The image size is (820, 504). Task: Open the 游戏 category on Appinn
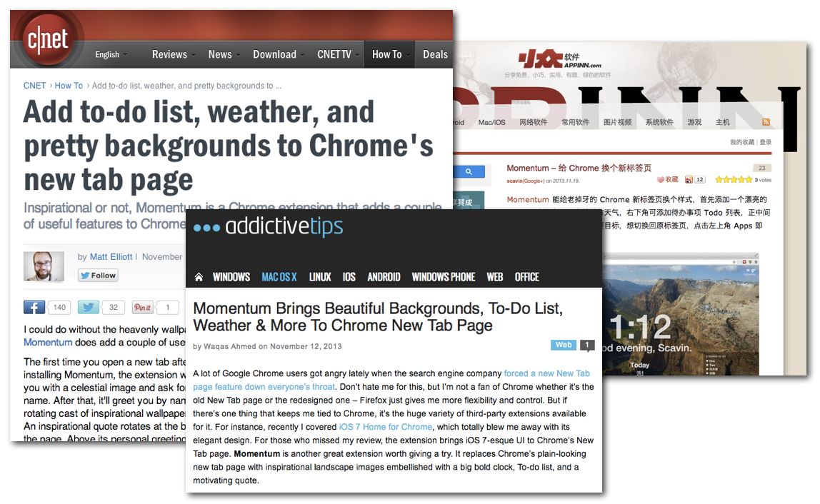click(x=694, y=122)
